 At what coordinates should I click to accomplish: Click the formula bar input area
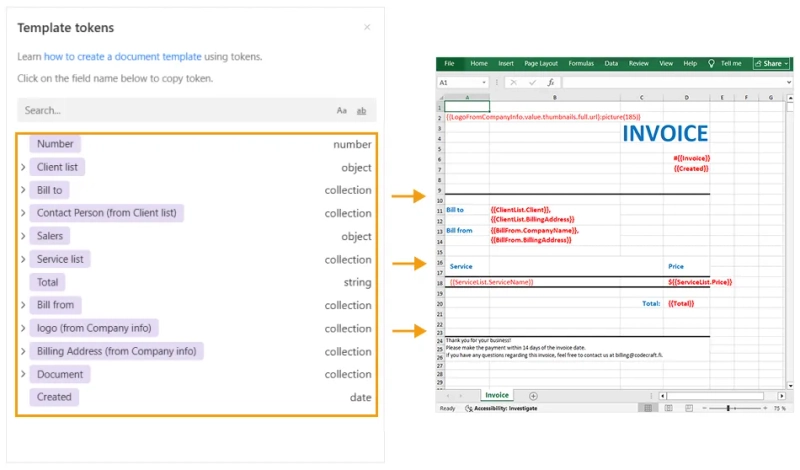coord(673,82)
